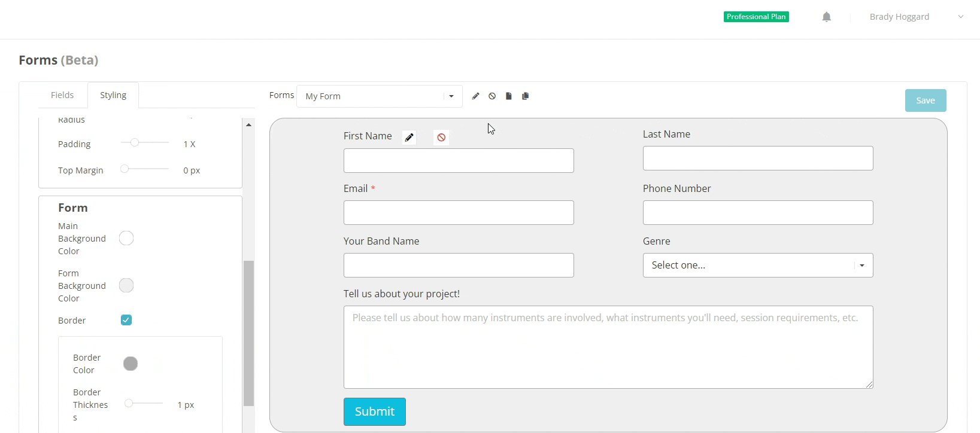Click the duplicate form copy icon
Screen dimensions: 980x433
pos(526,96)
